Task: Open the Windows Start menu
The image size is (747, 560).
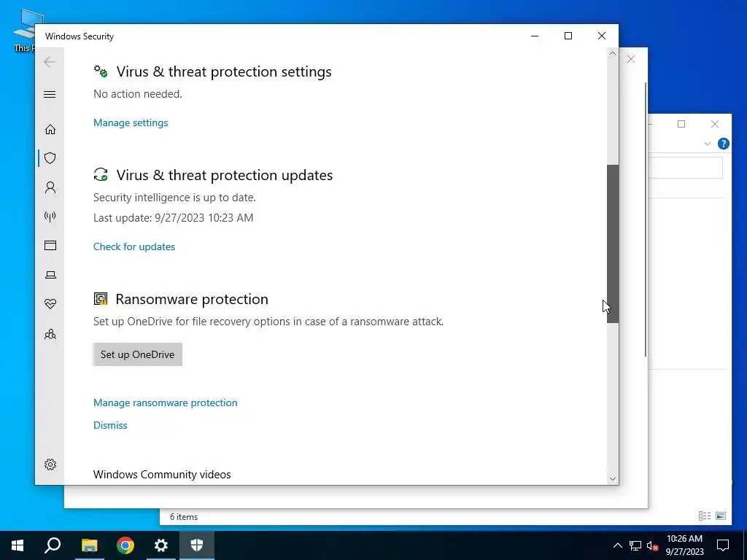Action: pyautogui.click(x=18, y=545)
